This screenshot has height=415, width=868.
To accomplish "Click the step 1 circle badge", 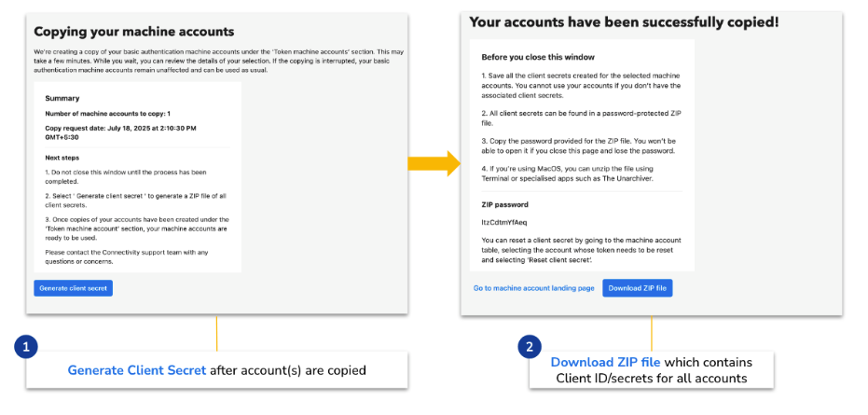I will (x=26, y=347).
